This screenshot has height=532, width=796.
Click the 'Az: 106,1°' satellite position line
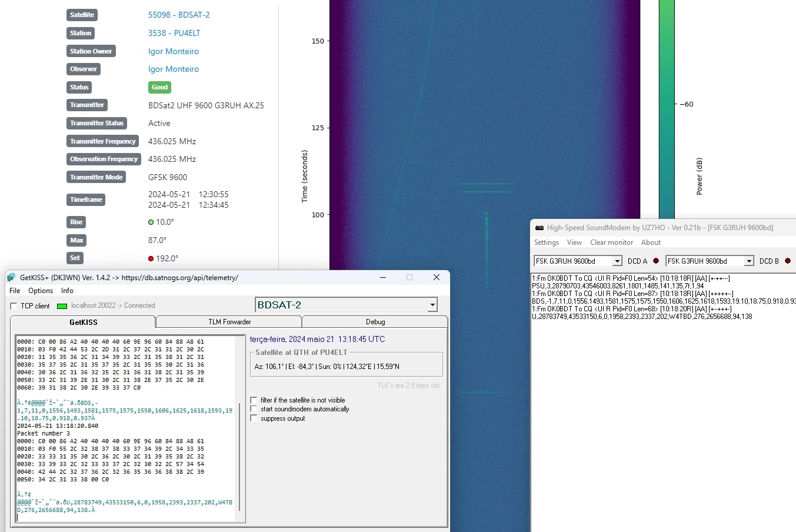coord(327,366)
